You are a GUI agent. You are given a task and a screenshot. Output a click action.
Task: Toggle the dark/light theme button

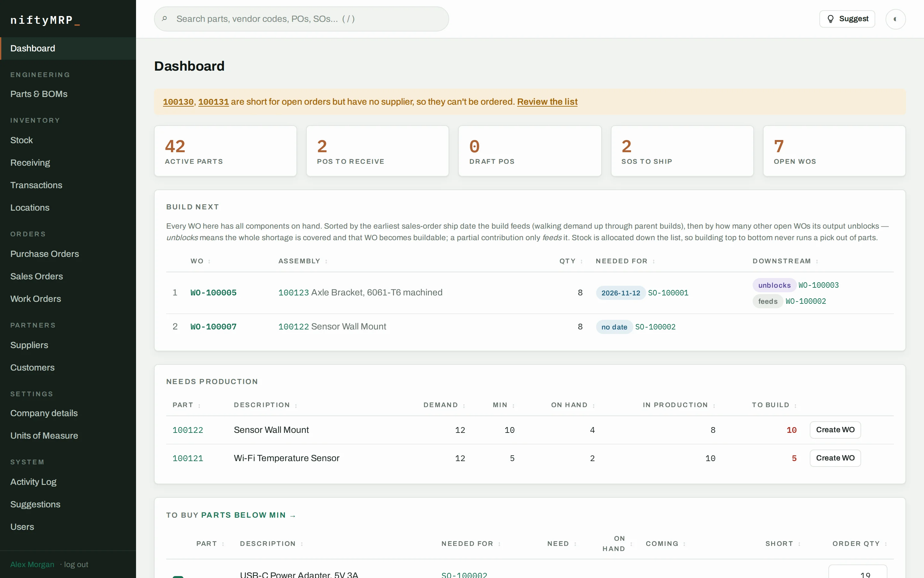click(x=895, y=19)
